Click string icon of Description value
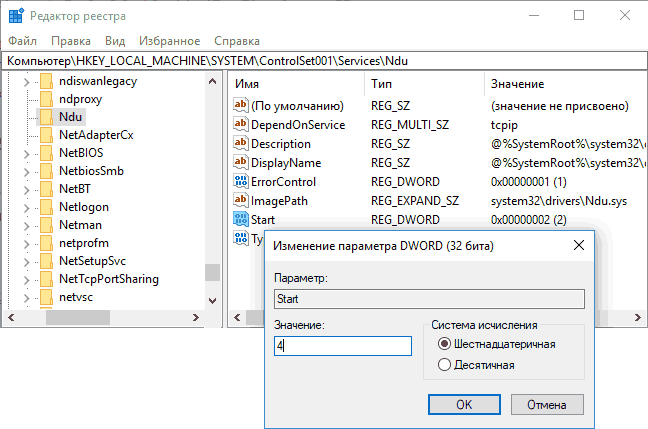 pos(241,143)
